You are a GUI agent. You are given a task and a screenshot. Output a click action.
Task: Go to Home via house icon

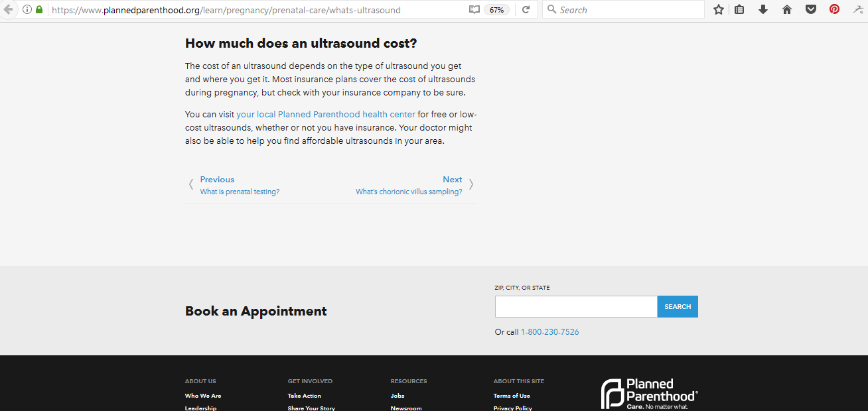click(x=787, y=9)
